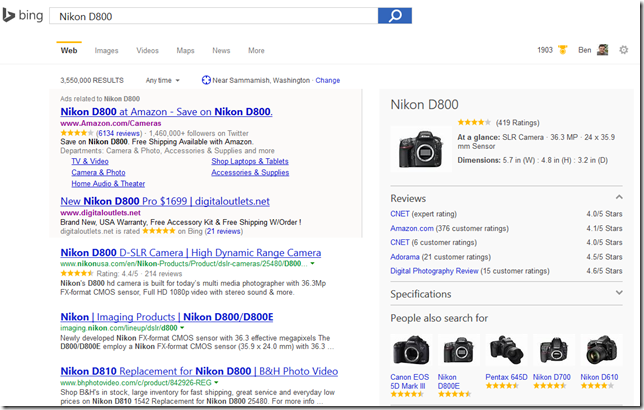Open the digitaloutlets.net Nikon ad
The image size is (644, 410).
[165, 201]
